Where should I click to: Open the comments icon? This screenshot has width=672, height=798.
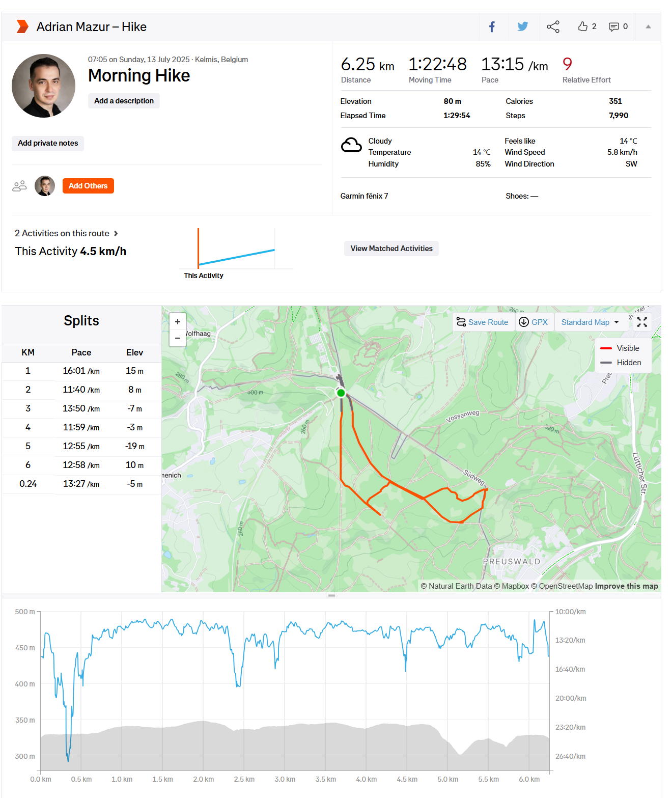click(x=614, y=27)
